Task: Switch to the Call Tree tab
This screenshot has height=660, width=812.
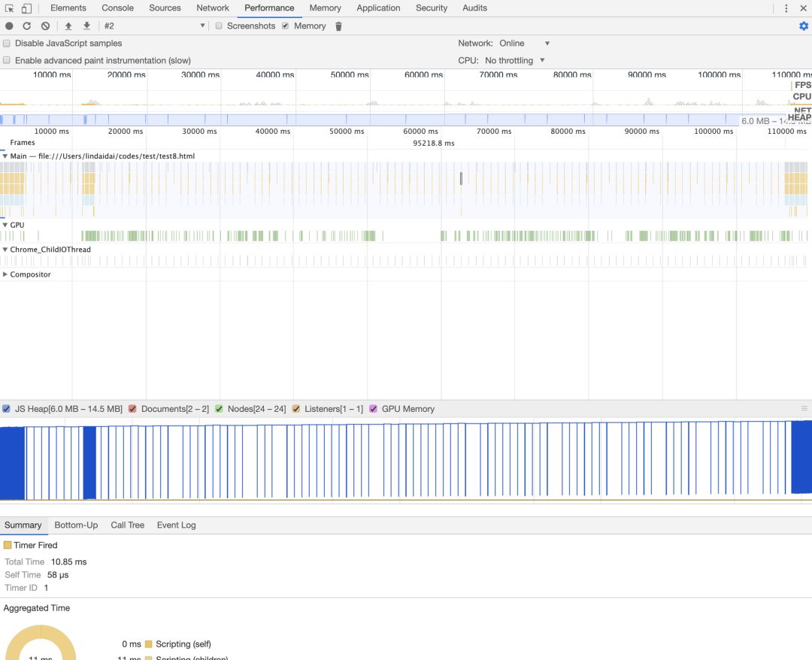Action: (x=127, y=525)
